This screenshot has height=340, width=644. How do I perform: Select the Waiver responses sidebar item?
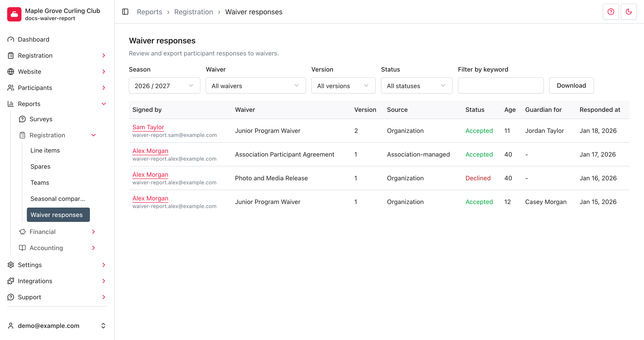[x=58, y=215]
